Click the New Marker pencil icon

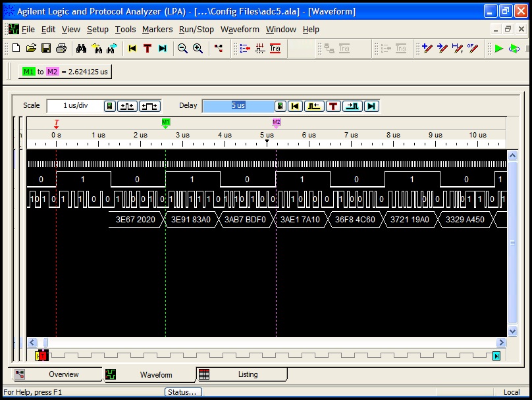(427, 48)
